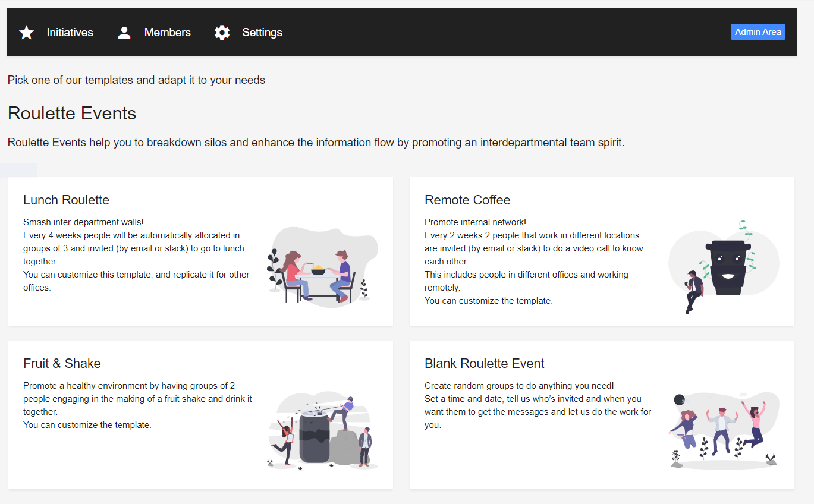Click the gear icon beside Settings

pos(222,33)
